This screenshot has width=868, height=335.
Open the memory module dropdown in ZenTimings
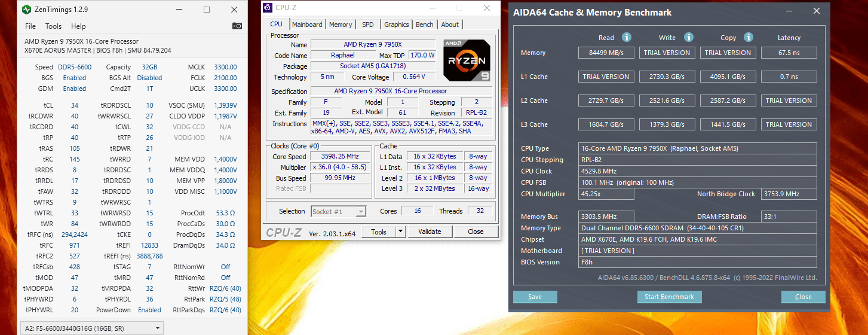point(91,328)
